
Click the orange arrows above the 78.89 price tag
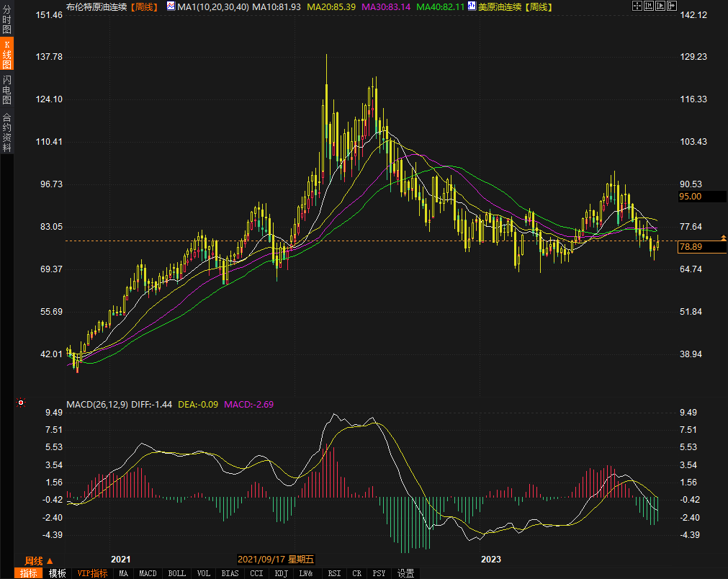[x=723, y=238]
